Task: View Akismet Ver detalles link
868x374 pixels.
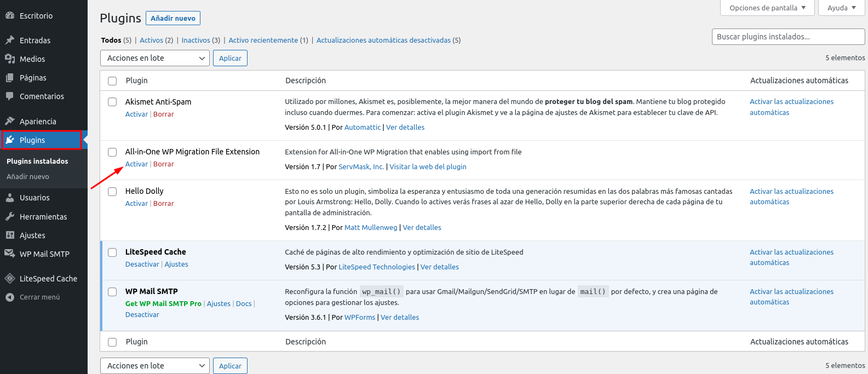Action: tap(405, 128)
